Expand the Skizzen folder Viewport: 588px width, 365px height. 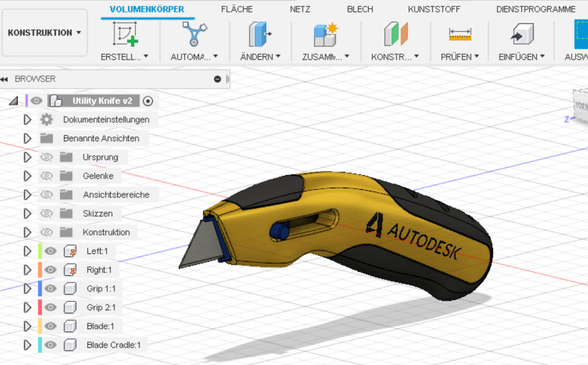point(28,213)
